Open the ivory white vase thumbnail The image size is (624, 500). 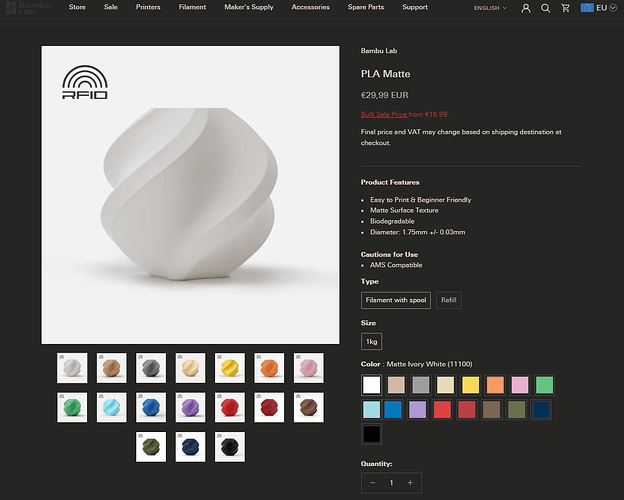click(x=72, y=368)
